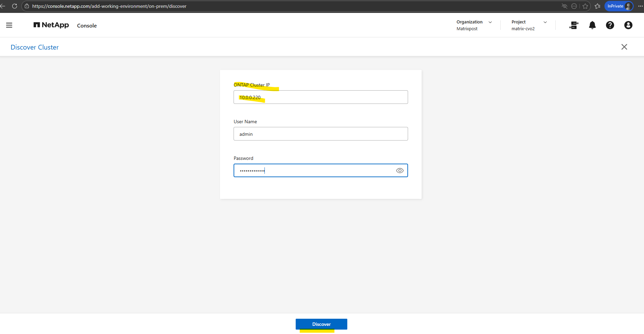Open the user account icon

pos(628,25)
